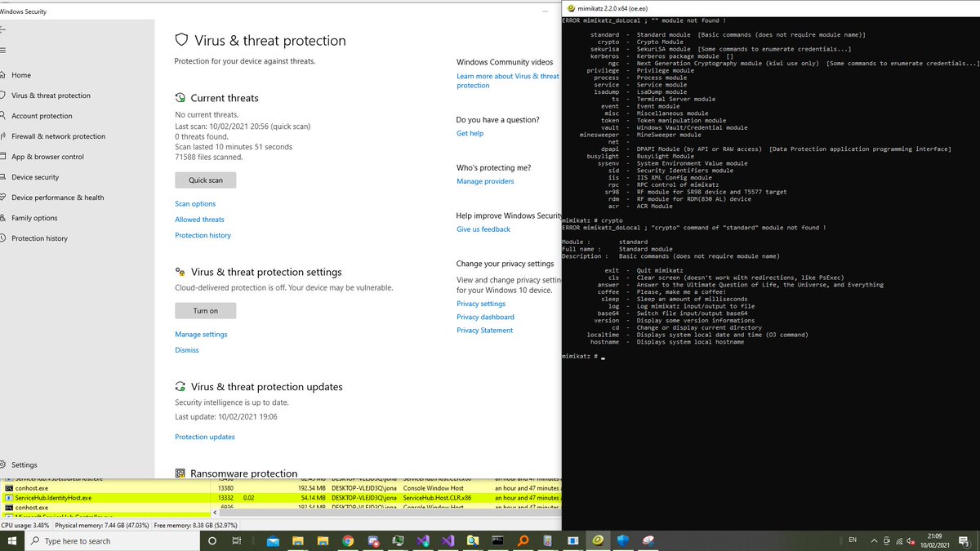Open Privacy Statement link
Viewport: 980px width, 551px height.
point(485,331)
